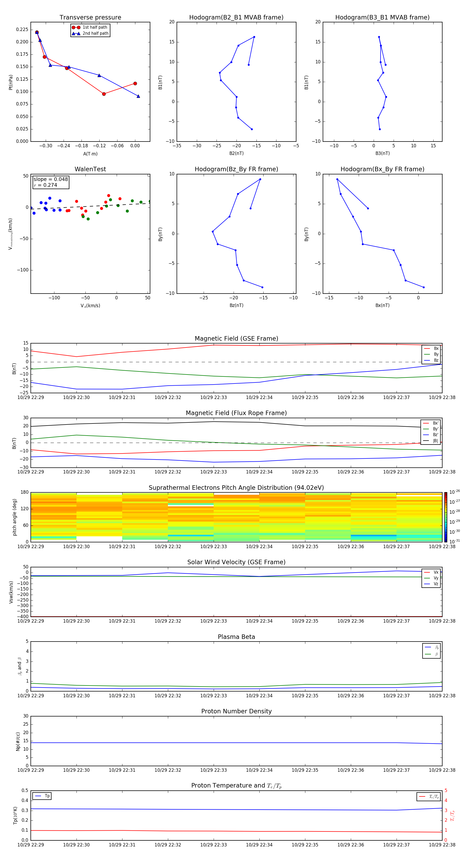Click the 'Te/Tp' legend in temperature plot
The width and height of the screenshot is (473, 868).
point(429,796)
